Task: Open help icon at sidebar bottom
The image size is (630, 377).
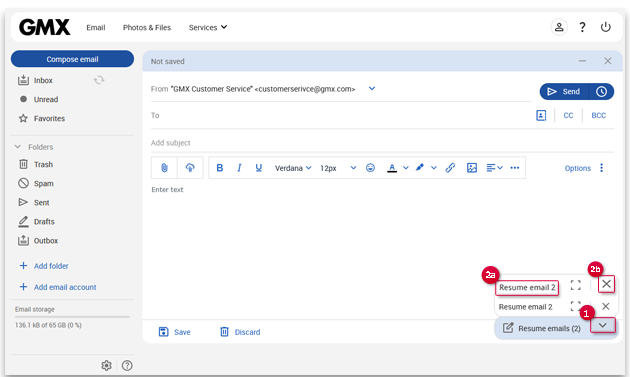Action: (x=127, y=365)
